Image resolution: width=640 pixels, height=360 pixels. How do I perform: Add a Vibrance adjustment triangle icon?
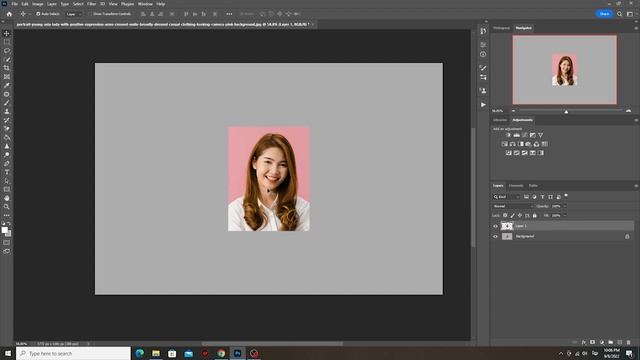540,135
